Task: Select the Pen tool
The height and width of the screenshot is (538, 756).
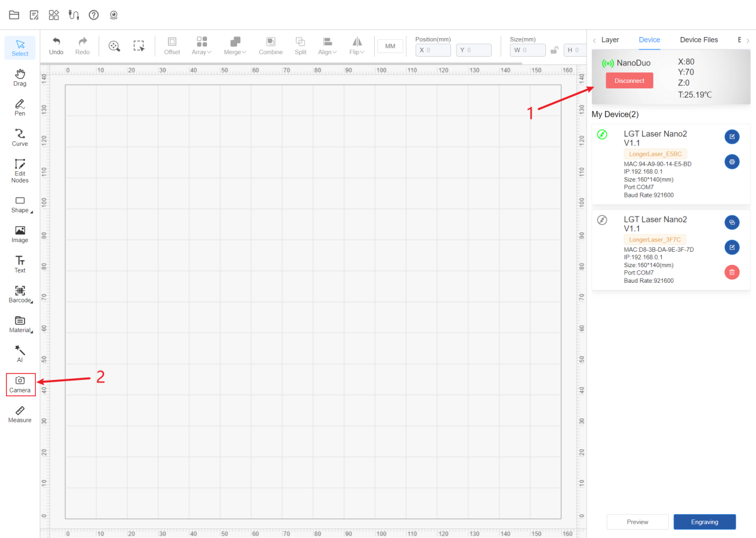Action: (x=20, y=107)
